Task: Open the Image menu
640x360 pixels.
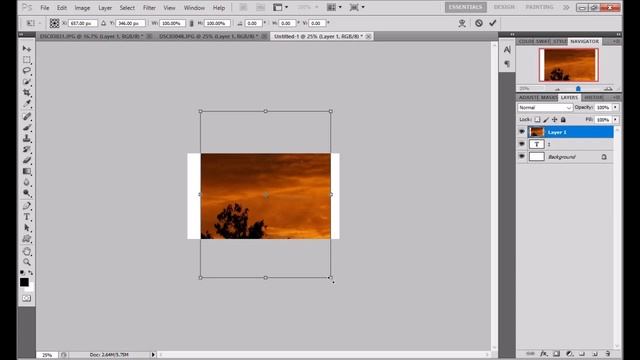Action: coord(82,8)
